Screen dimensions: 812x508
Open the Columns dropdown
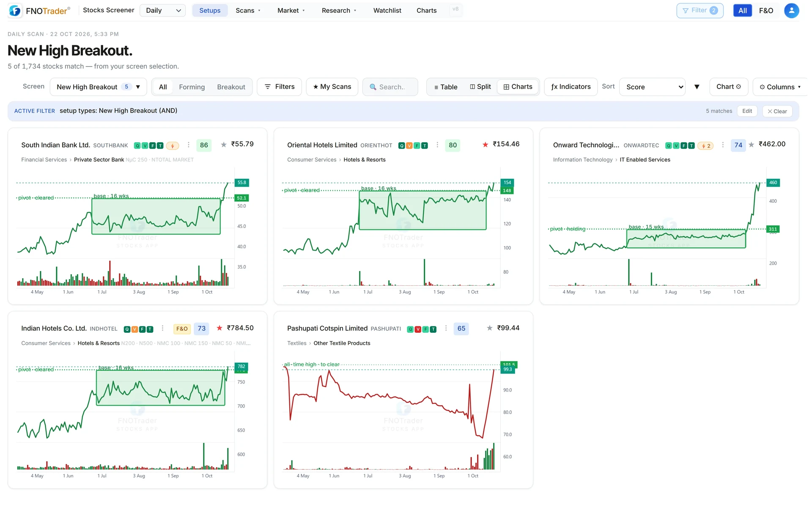(x=780, y=87)
